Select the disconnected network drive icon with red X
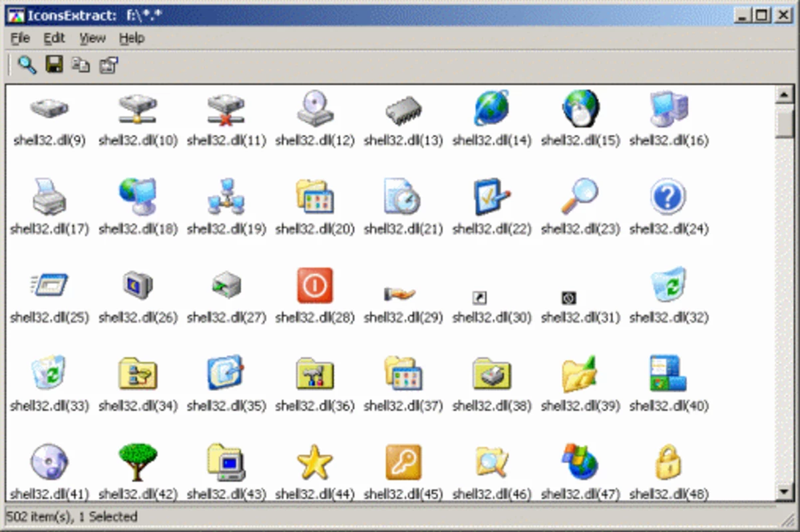800x532 pixels. [x=226, y=108]
